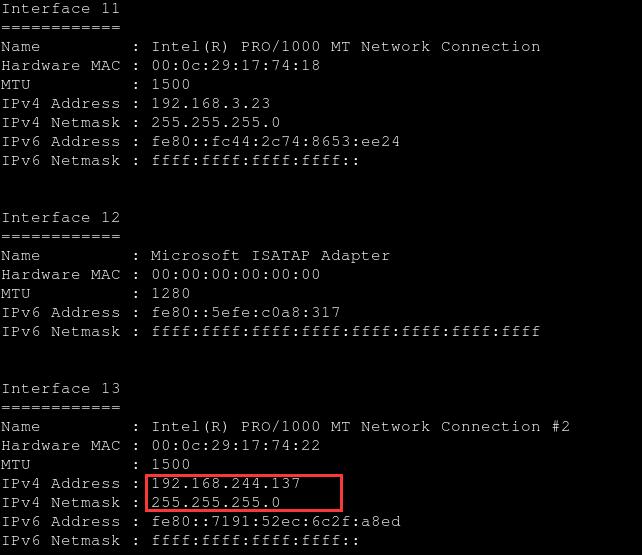Image resolution: width=642 pixels, height=555 pixels.
Task: Click the Interface 13 IPv6 netmask value
Action: coord(255,540)
